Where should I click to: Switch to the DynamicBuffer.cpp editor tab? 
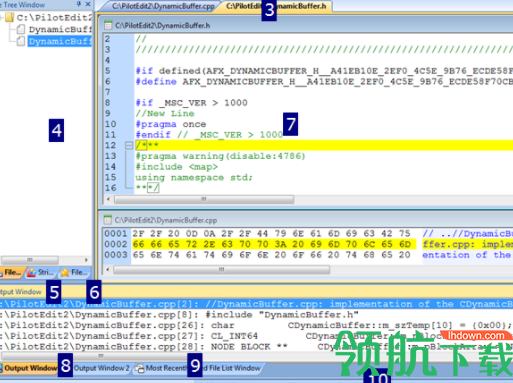tap(163, 6)
